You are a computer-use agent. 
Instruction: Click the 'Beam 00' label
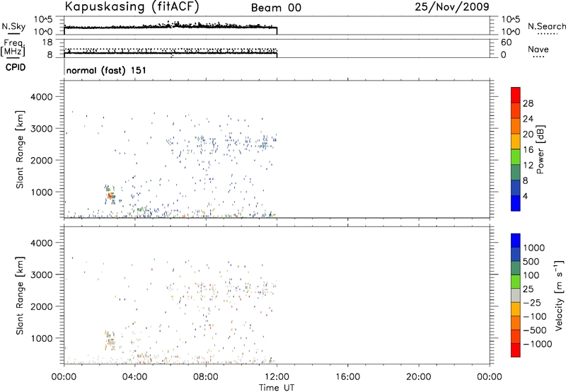(x=276, y=8)
